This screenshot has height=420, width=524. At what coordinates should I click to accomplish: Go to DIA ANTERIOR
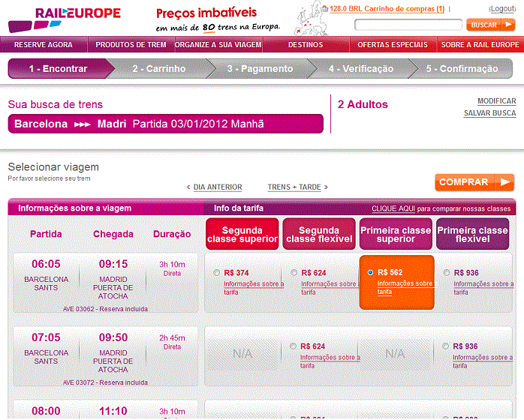pos(218,187)
